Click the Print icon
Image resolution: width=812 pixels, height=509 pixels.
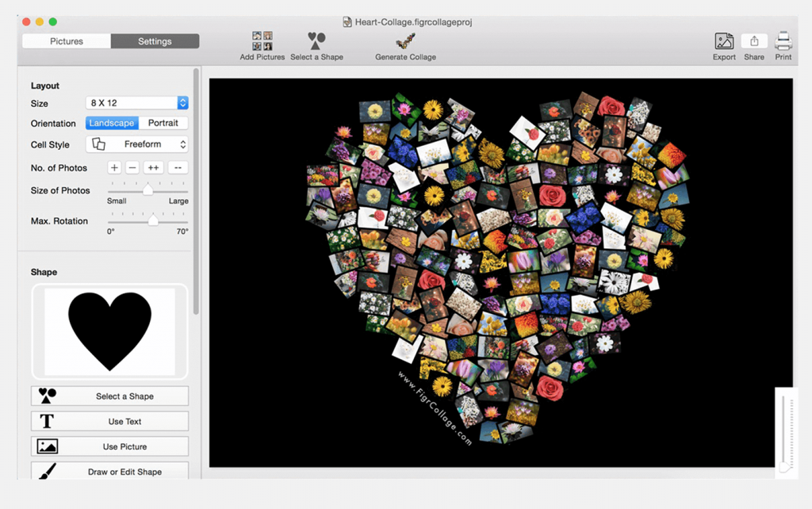click(x=783, y=41)
